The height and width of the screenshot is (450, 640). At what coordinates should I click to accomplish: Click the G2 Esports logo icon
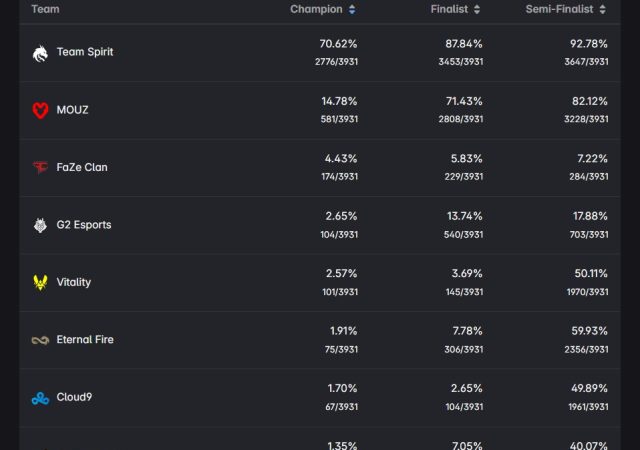(40, 225)
